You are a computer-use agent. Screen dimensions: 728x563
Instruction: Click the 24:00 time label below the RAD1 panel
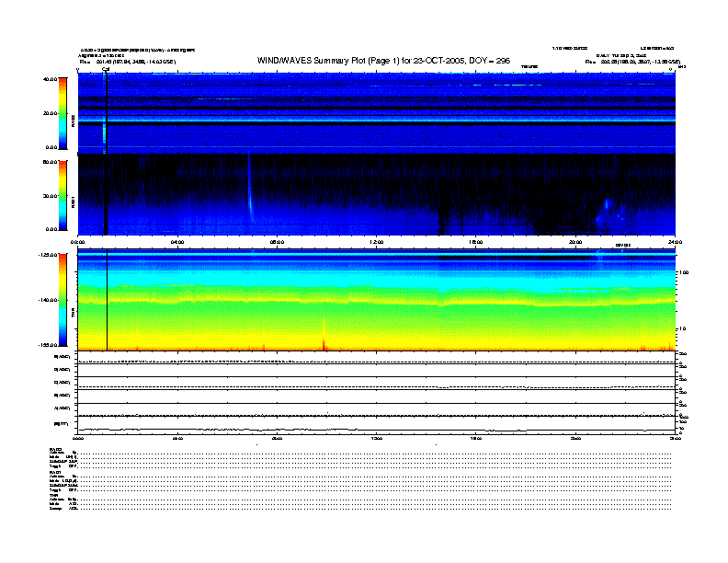(x=675, y=242)
